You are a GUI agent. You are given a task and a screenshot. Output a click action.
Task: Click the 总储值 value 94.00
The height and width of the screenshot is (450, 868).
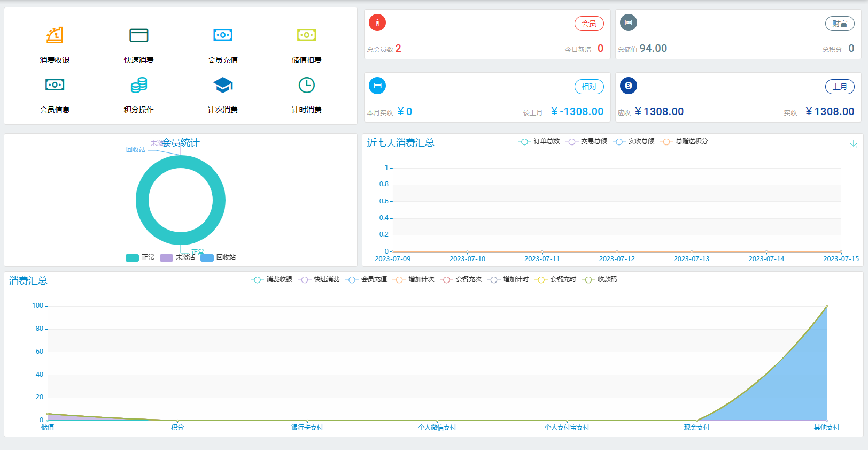653,49
